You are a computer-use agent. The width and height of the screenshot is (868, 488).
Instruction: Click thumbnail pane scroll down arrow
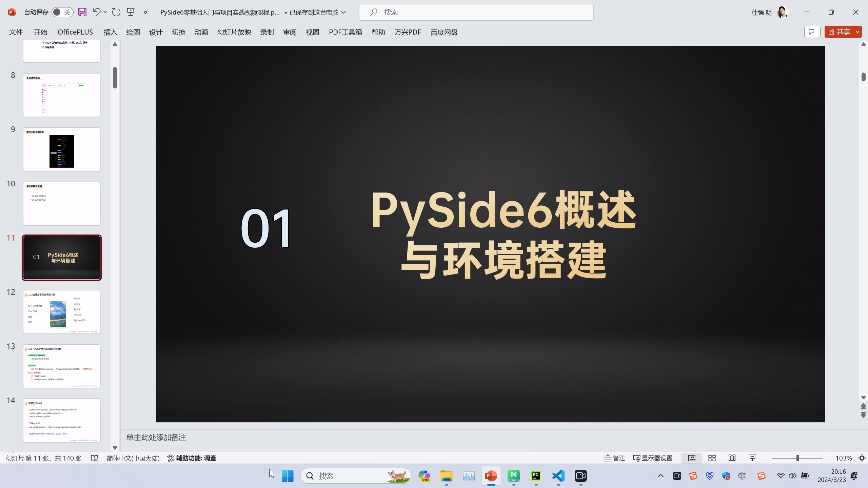pos(115,448)
